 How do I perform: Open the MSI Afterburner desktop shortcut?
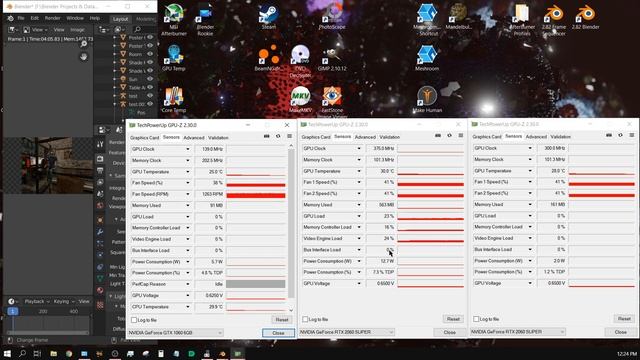click(x=174, y=19)
